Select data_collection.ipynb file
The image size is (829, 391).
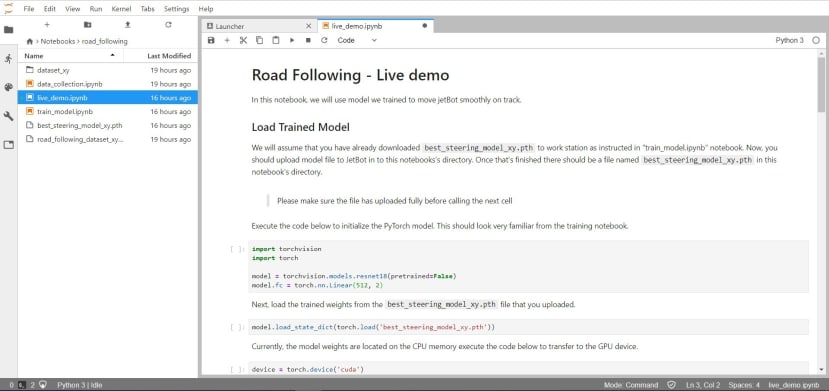pos(108,84)
